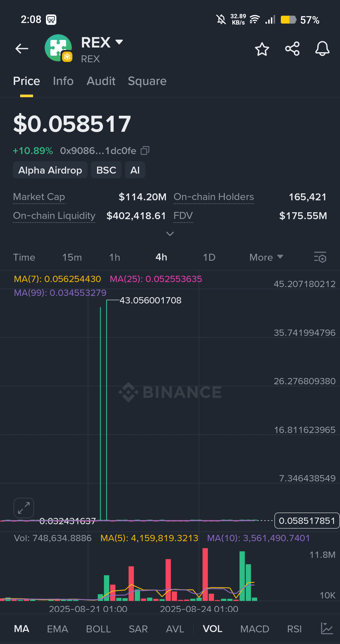The width and height of the screenshot is (340, 644).
Task: Toggle the VOL sub-indicator
Action: [212, 629]
